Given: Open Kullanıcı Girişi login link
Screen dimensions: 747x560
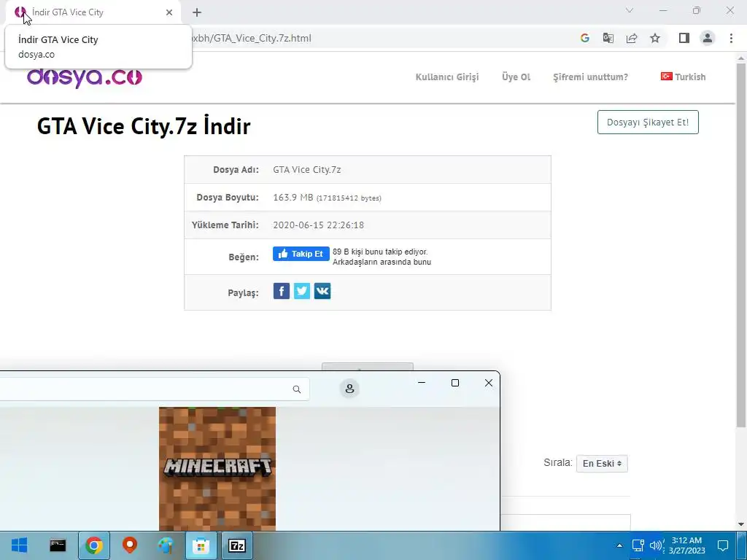Looking at the screenshot, I should [447, 77].
